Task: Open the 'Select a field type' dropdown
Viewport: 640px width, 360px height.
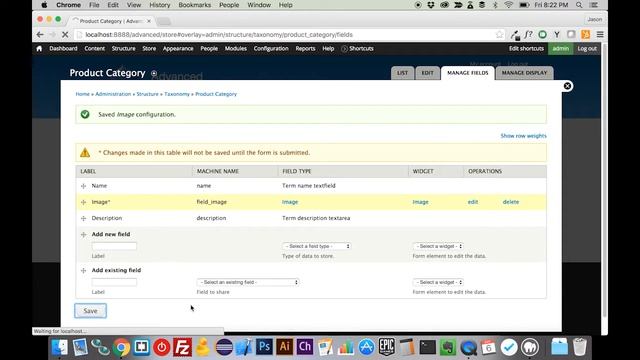Action: pyautogui.click(x=316, y=246)
